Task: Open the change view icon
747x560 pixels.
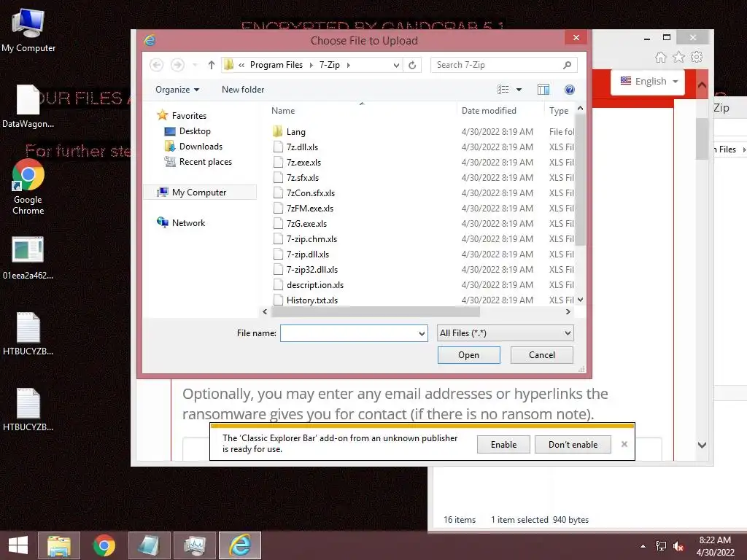Action: [503, 90]
